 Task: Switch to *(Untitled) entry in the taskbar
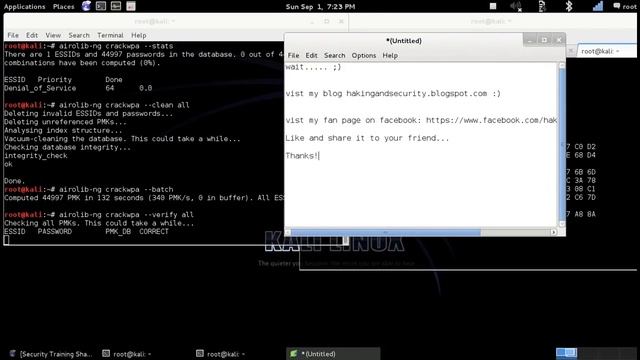pos(333,354)
